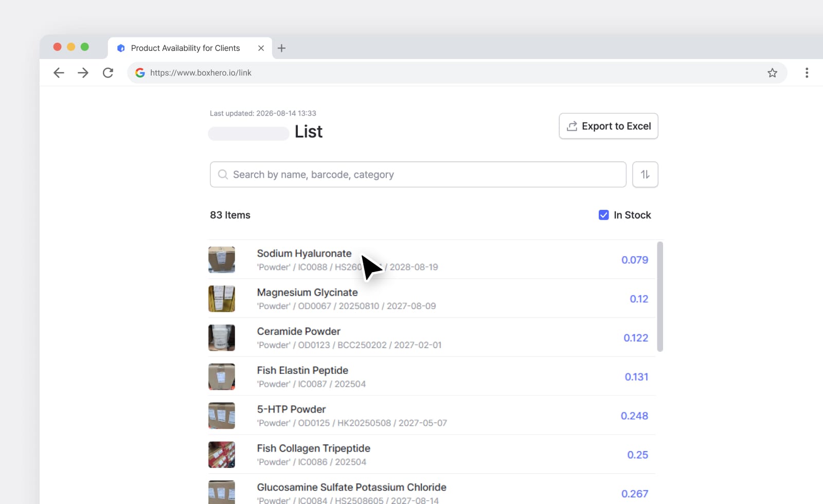The width and height of the screenshot is (823, 504).
Task: Go back using browser back arrow
Action: pyautogui.click(x=59, y=73)
